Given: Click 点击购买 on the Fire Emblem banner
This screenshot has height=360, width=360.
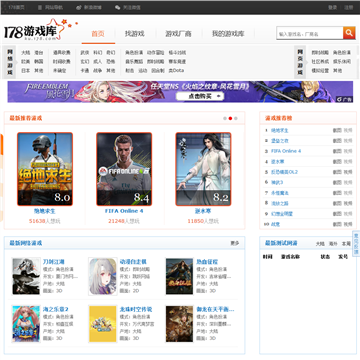Looking at the screenshot, I should [x=200, y=96].
